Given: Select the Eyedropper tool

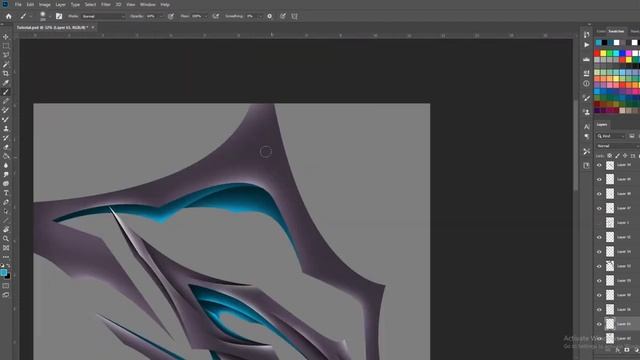Looking at the screenshot, I should click(x=6, y=83).
